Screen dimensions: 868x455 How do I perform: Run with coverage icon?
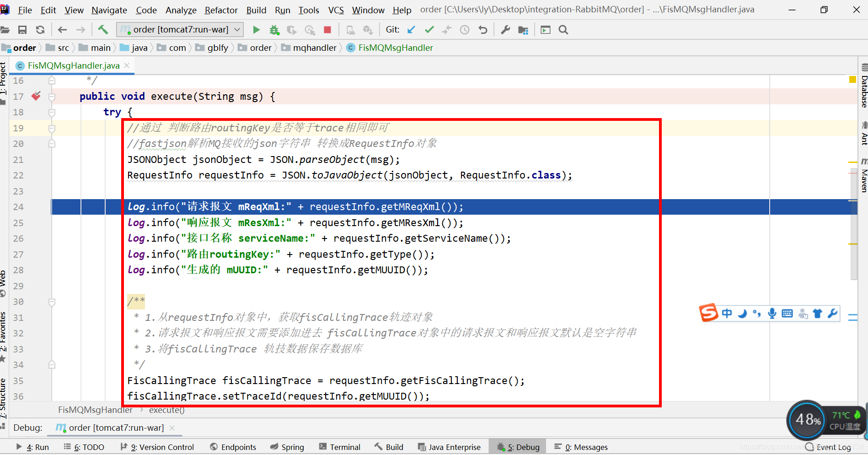291,30
